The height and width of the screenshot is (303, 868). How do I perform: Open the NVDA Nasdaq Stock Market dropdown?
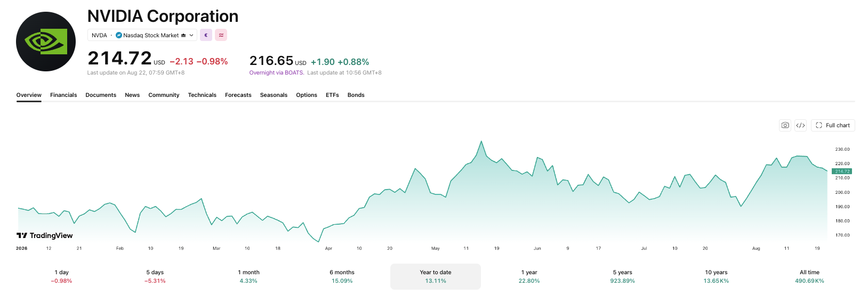tap(142, 35)
